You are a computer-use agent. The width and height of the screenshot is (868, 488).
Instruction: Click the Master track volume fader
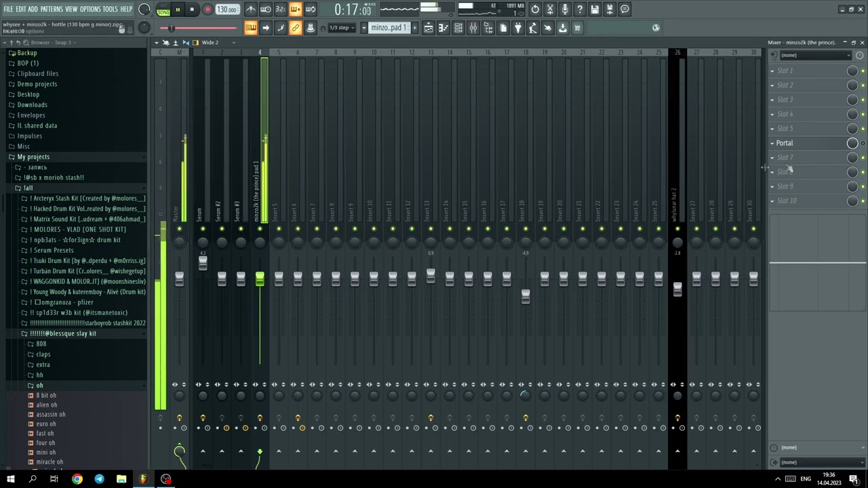[x=179, y=279]
